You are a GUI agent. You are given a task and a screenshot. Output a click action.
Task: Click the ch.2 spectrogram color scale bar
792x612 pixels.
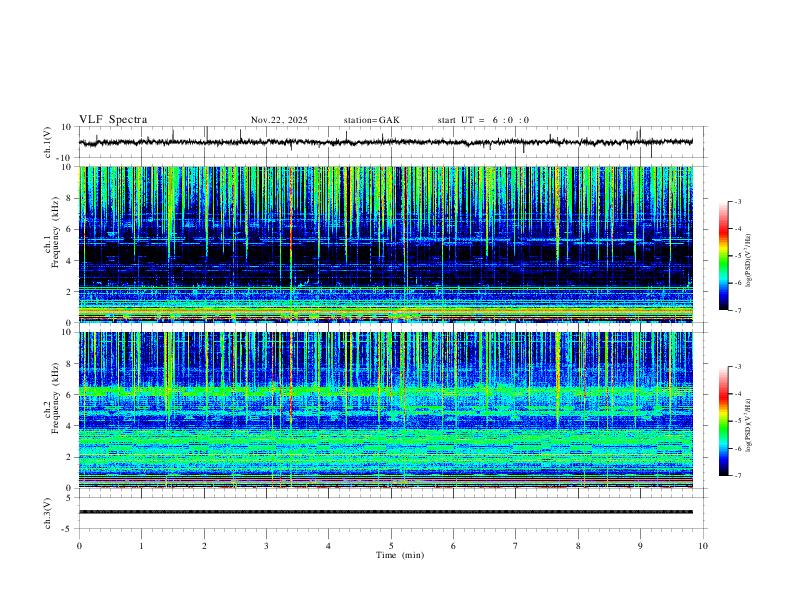(x=723, y=421)
